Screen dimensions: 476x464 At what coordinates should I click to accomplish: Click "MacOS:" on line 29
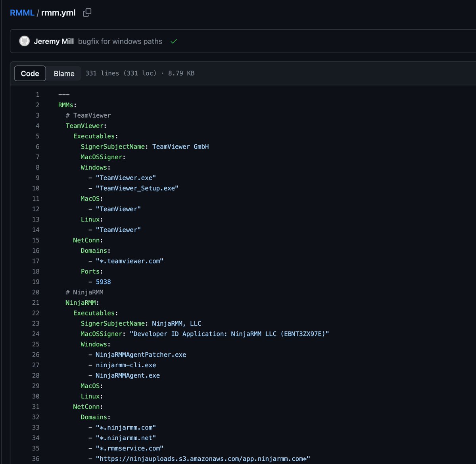[92, 386]
